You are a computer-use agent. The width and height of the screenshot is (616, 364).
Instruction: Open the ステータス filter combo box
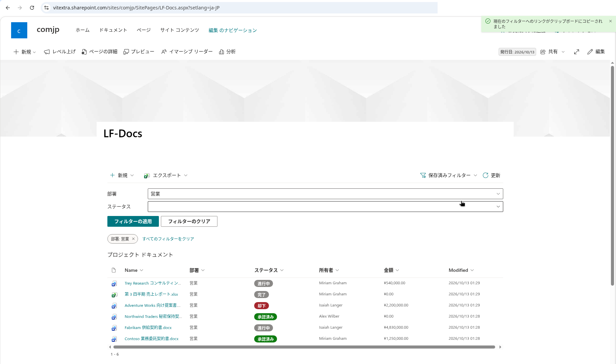pyautogui.click(x=325, y=207)
